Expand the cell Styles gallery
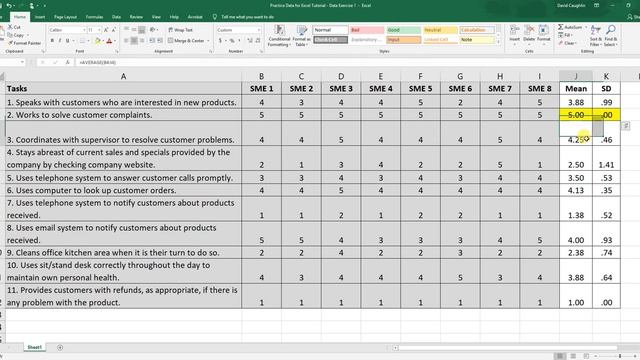 (498, 42)
